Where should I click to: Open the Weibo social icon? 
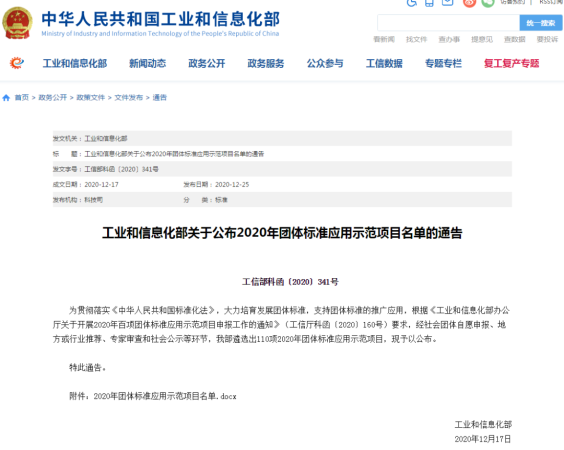pos(469,3)
